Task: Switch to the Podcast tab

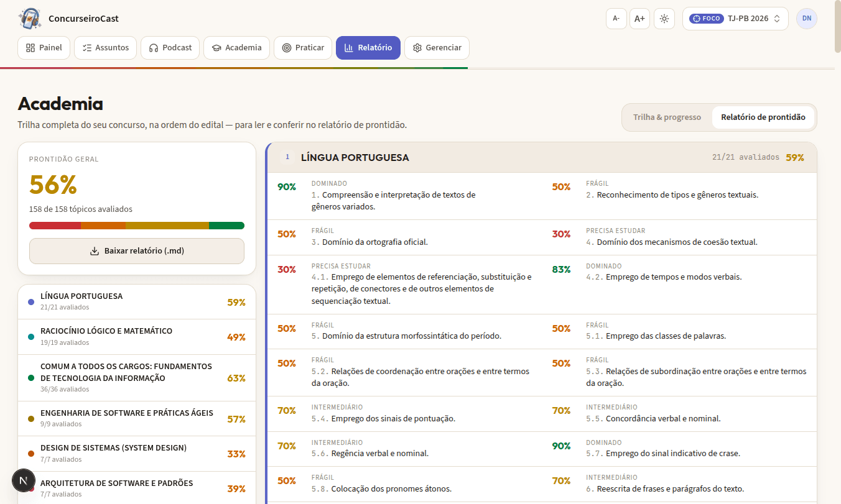Action: [170, 48]
